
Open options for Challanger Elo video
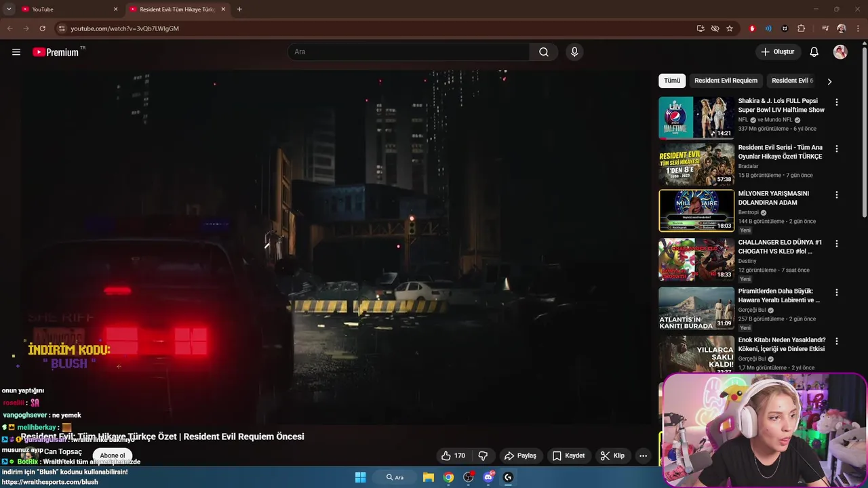836,243
